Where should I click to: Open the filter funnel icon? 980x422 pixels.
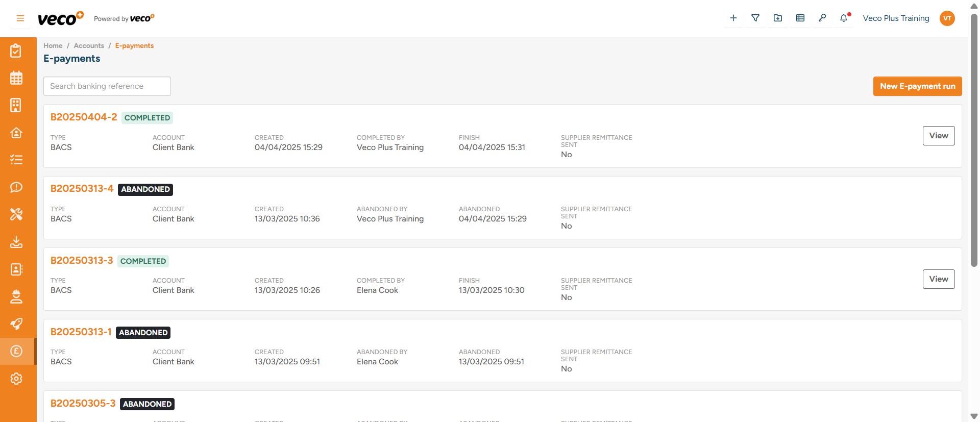tap(755, 18)
